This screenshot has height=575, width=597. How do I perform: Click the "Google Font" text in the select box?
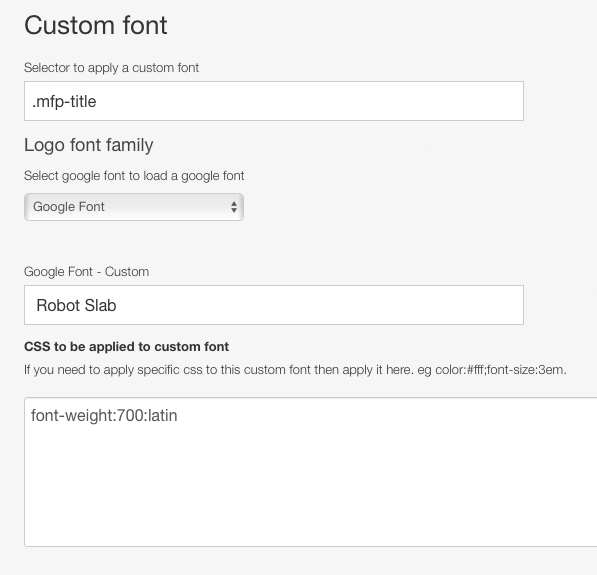click(x=69, y=207)
